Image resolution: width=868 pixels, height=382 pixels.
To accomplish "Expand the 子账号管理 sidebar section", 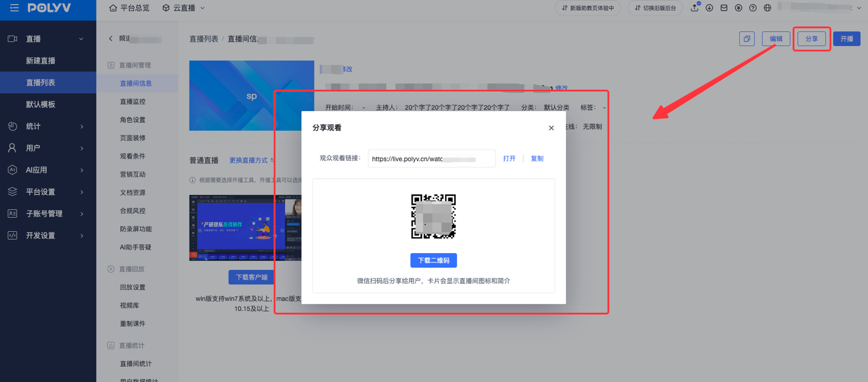I will pos(82,214).
